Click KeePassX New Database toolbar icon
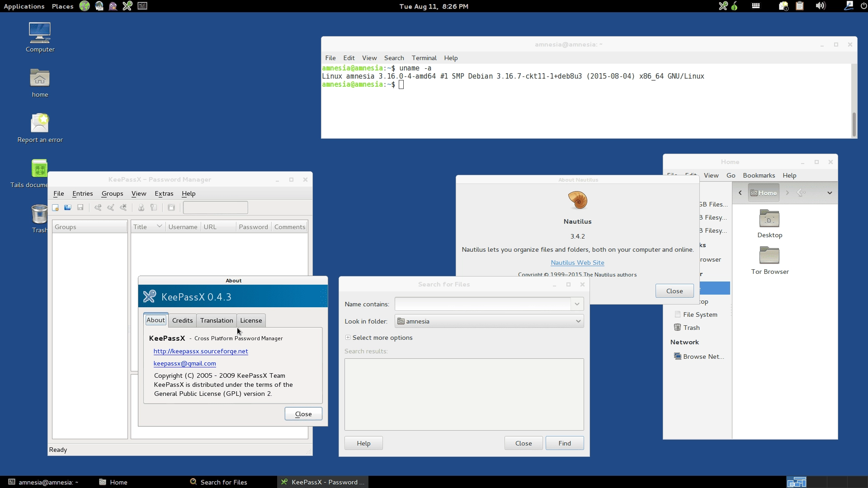 click(x=55, y=207)
